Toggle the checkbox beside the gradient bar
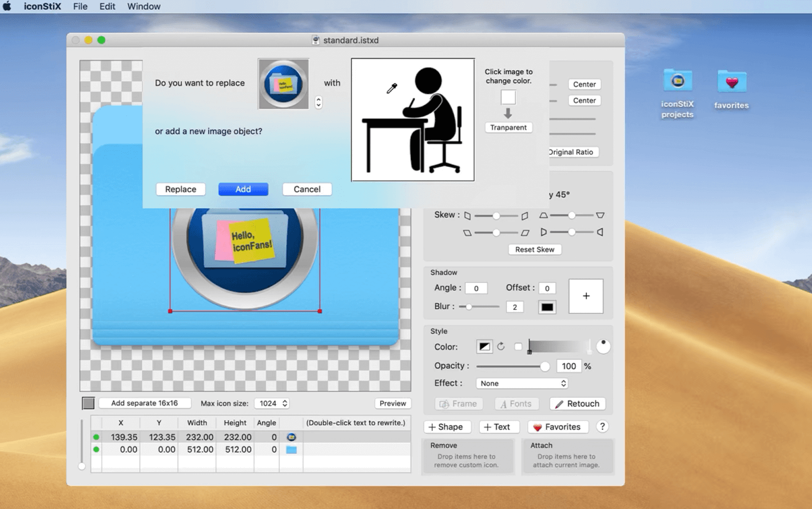 coord(518,347)
